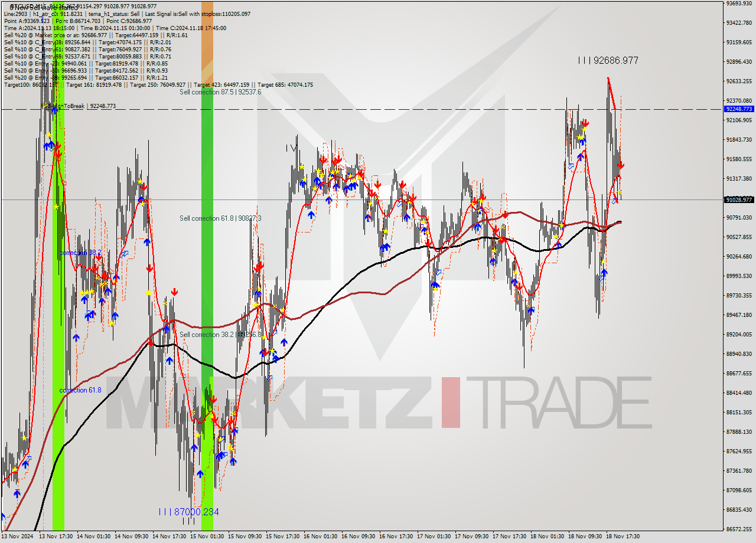Click 88677.655 on the price scale
This screenshot has height=543, width=756.
(x=739, y=373)
